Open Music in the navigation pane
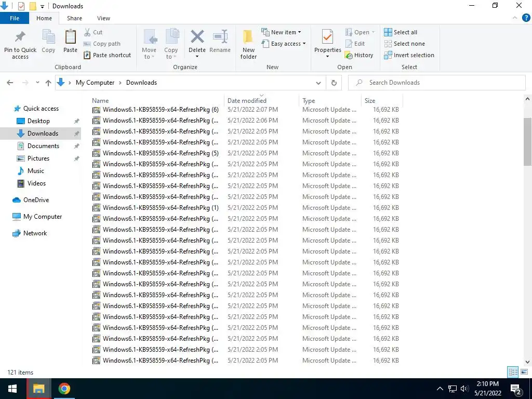Screen dimensions: 532x399 click(x=36, y=171)
